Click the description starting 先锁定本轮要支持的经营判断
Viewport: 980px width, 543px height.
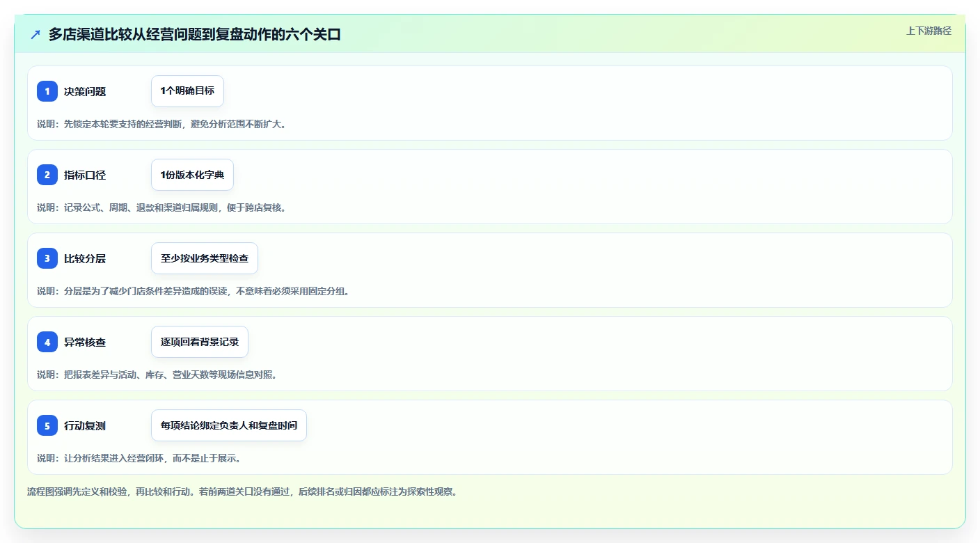pos(161,124)
